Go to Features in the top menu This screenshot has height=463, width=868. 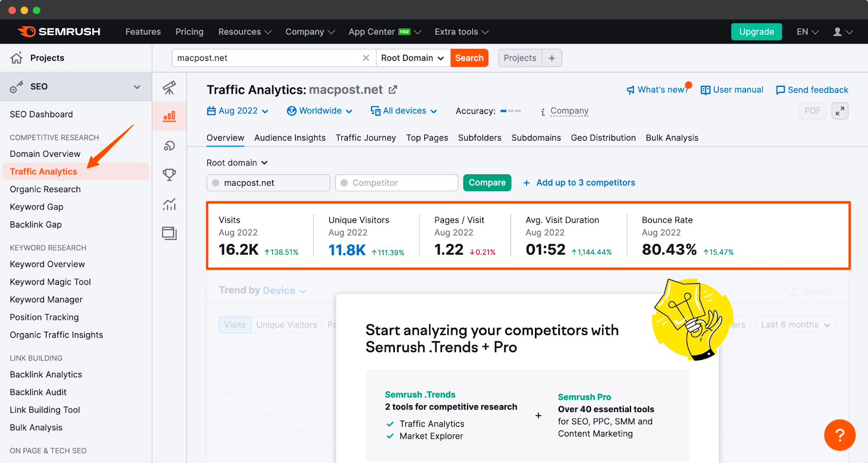point(143,31)
